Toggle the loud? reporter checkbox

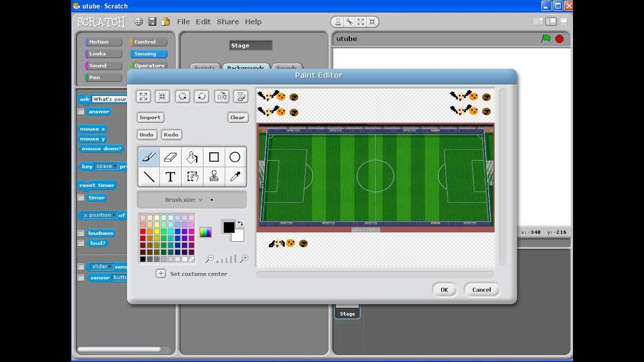tap(80, 243)
